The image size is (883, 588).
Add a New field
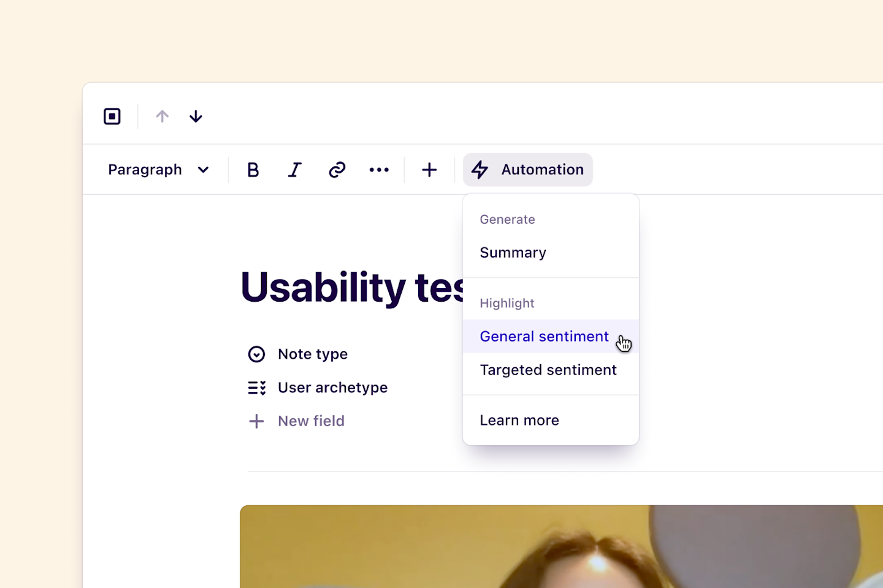pos(297,421)
